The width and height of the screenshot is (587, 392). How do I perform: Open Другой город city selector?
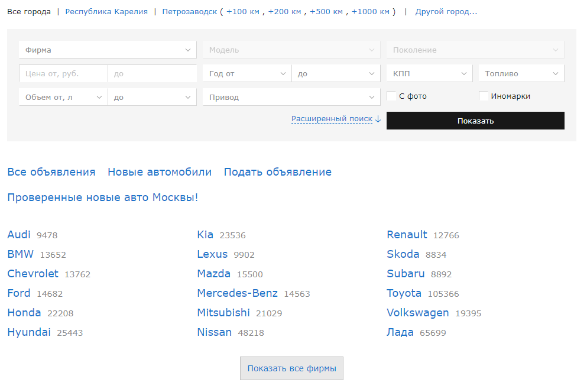[x=446, y=11]
